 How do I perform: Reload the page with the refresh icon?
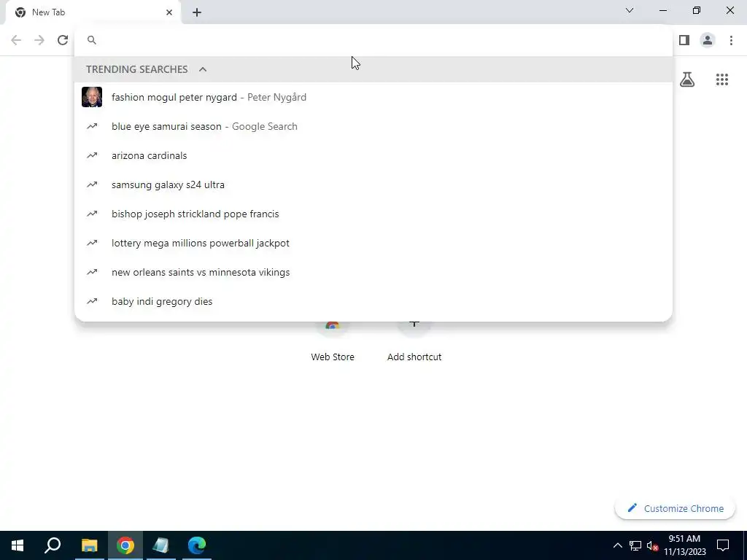[x=63, y=40]
